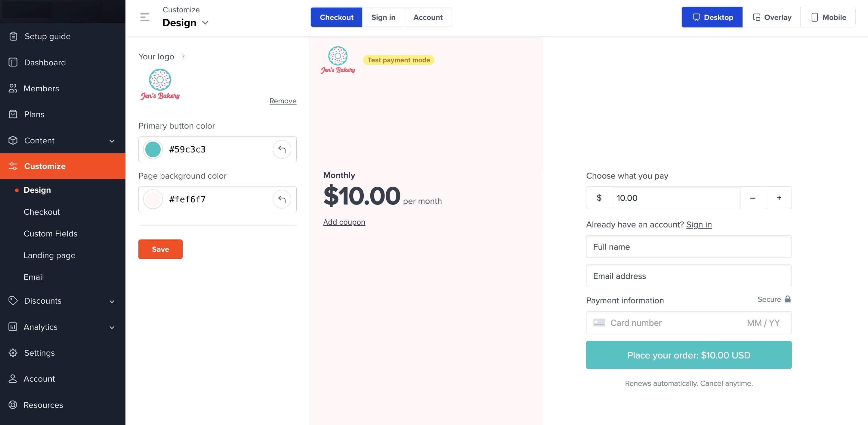Reset the primary button color with undo arrow

[282, 149]
